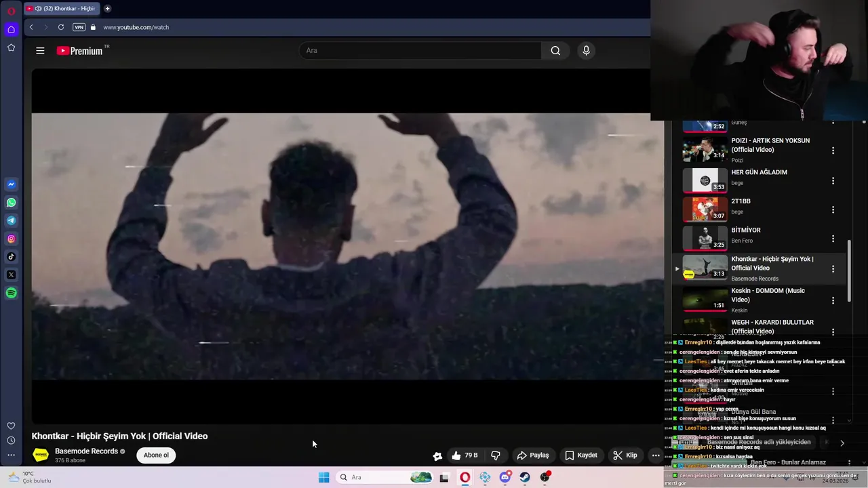The width and height of the screenshot is (868, 488).
Task: Open options for HER GÜN AĞLADIM
Action: point(833,181)
